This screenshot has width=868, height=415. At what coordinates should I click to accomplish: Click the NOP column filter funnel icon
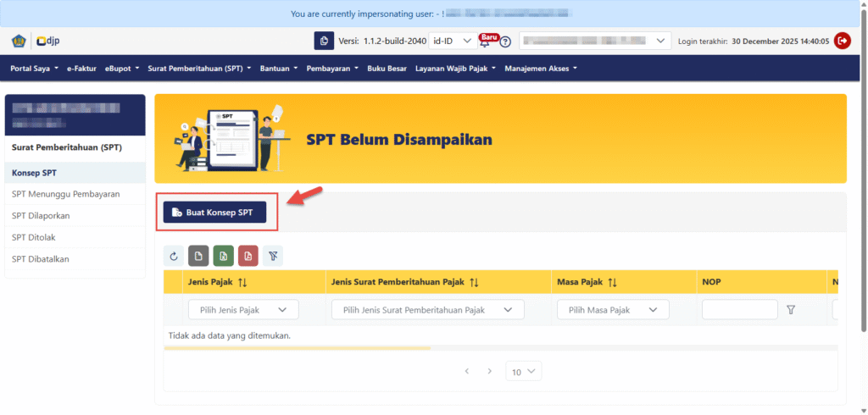(x=791, y=310)
